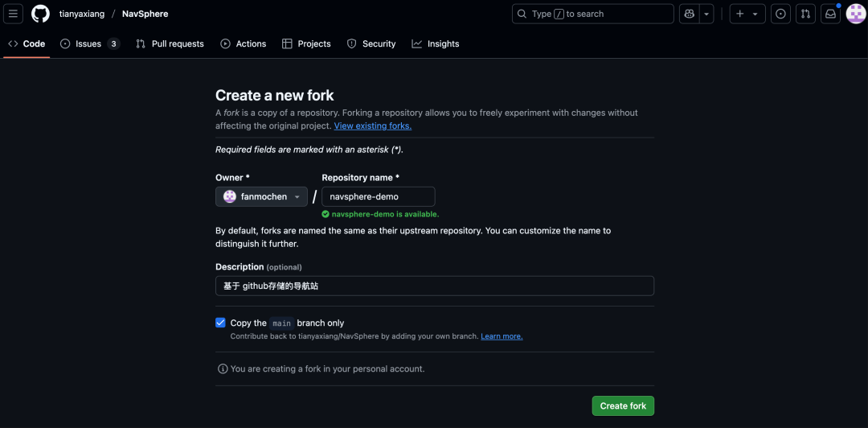Open the Insights tab
Image resolution: width=868 pixels, height=428 pixels.
(436, 43)
